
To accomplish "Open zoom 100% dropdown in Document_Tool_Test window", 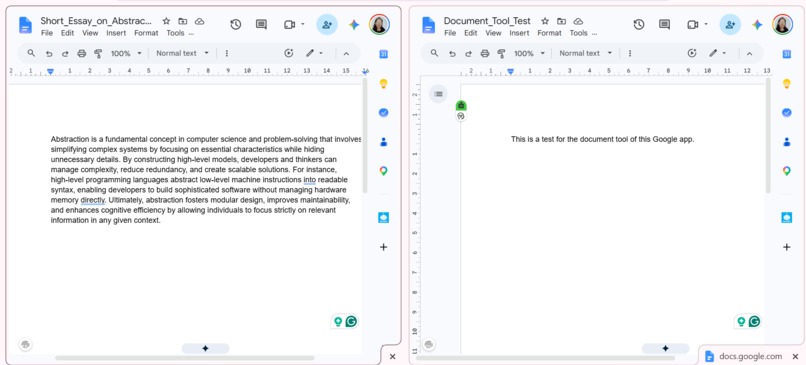I will point(529,53).
